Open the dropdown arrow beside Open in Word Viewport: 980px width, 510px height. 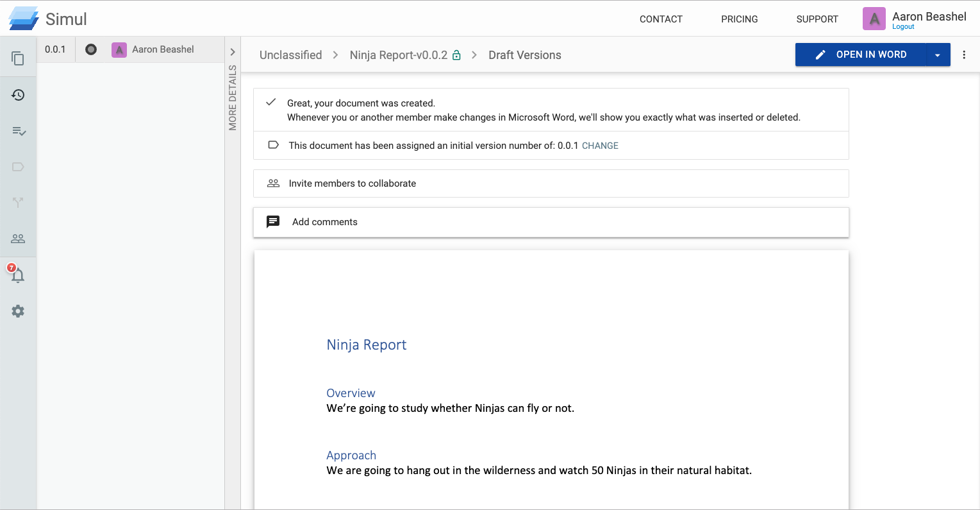938,55
